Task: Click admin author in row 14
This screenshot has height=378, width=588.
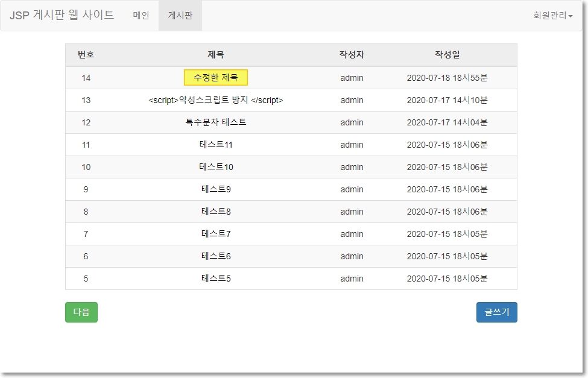Action: click(352, 78)
